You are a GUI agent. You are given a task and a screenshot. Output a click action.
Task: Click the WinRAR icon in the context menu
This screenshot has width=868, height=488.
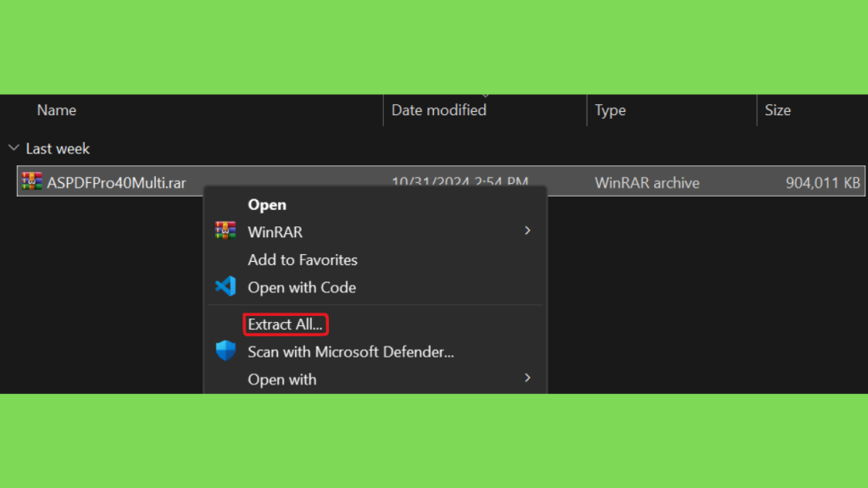225,230
